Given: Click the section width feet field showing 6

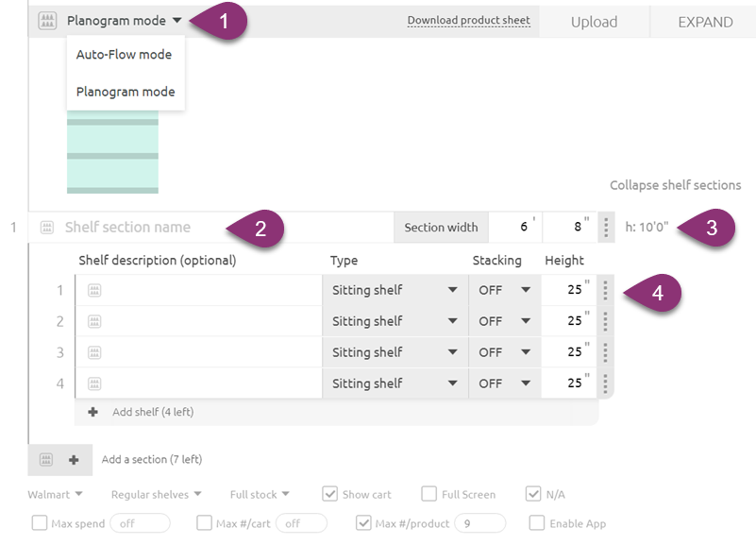Looking at the screenshot, I should tap(515, 228).
